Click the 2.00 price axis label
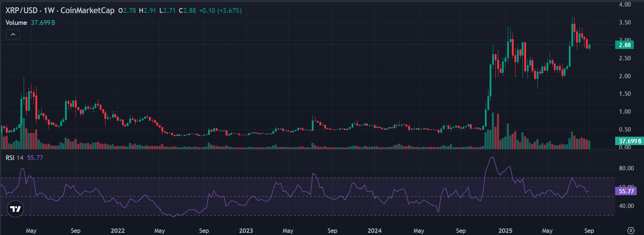This screenshot has height=235, width=644. [x=625, y=76]
